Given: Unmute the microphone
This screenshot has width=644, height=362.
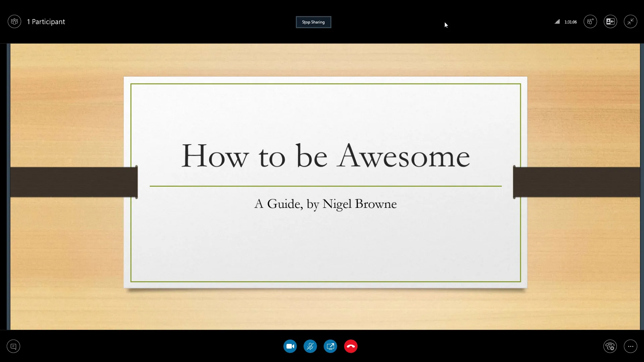Looking at the screenshot, I should (x=310, y=346).
